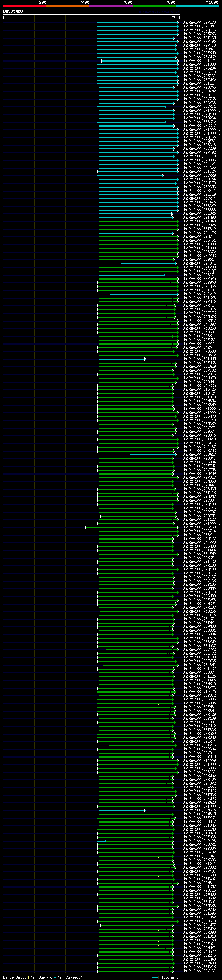Select the UniRef100_A9NZN2 label
This screenshot has width=222, height=980.
click(x=199, y=91)
